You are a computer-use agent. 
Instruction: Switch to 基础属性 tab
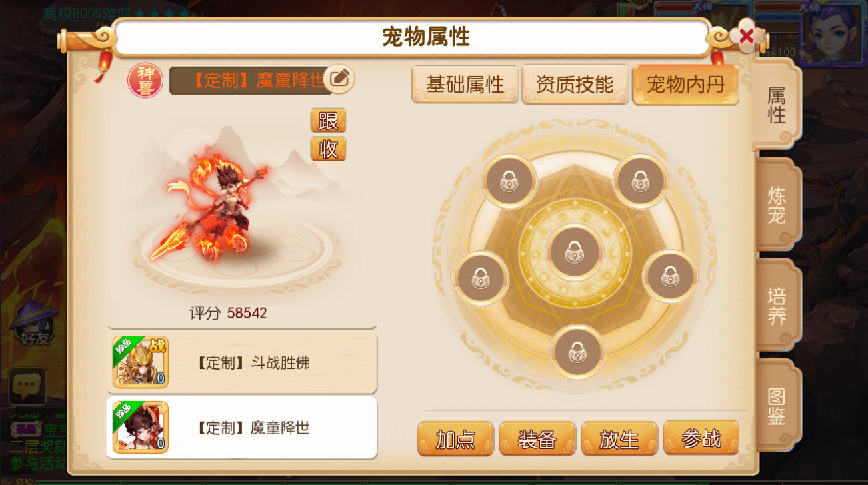(465, 85)
